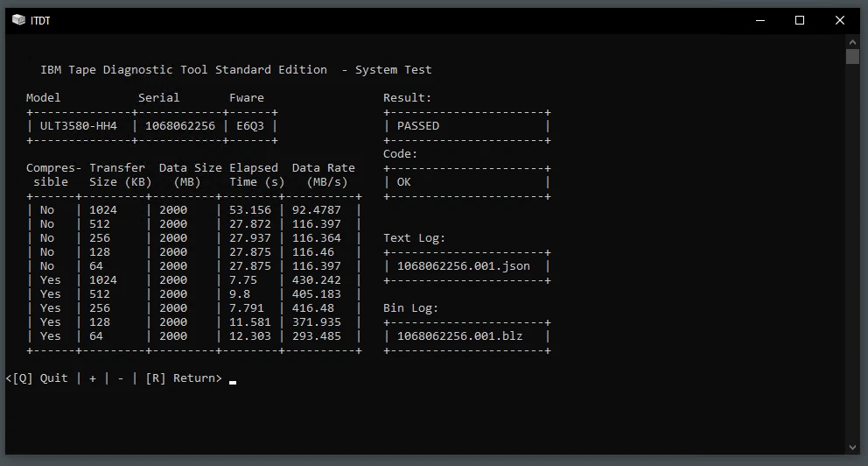Click the data rate 116.364
Image resolution: width=868 pixels, height=466 pixels.
[317, 237]
